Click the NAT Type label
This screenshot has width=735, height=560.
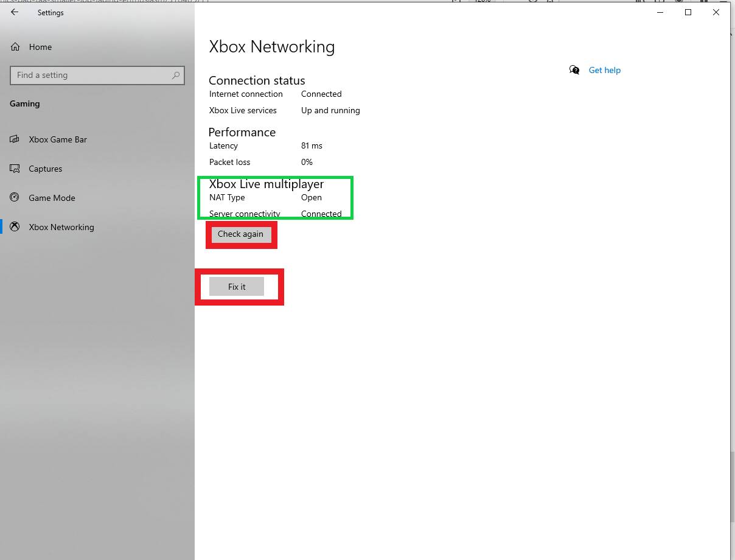(x=227, y=197)
